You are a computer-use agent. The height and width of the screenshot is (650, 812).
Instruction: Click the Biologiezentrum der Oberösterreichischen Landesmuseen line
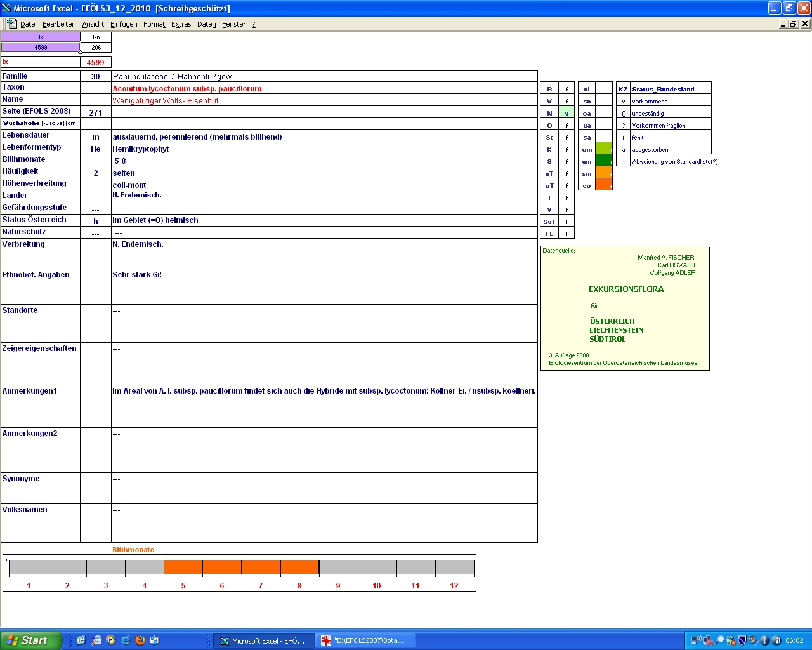coord(625,363)
